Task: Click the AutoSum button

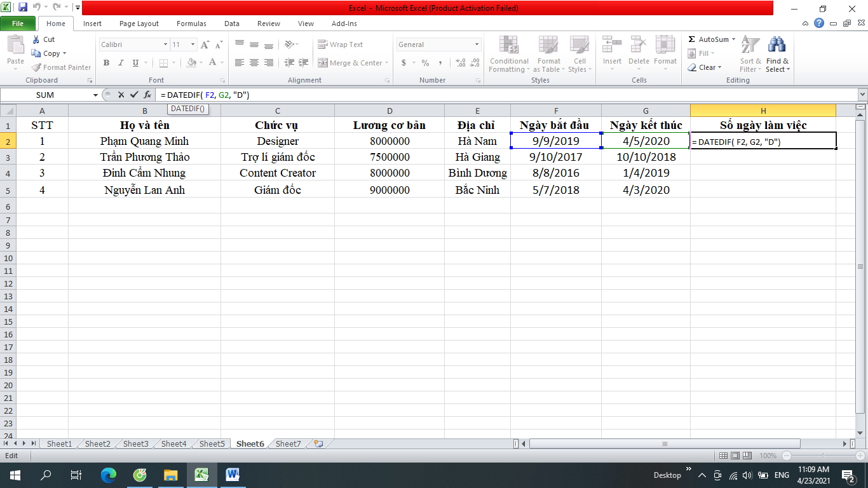Action: 712,39
